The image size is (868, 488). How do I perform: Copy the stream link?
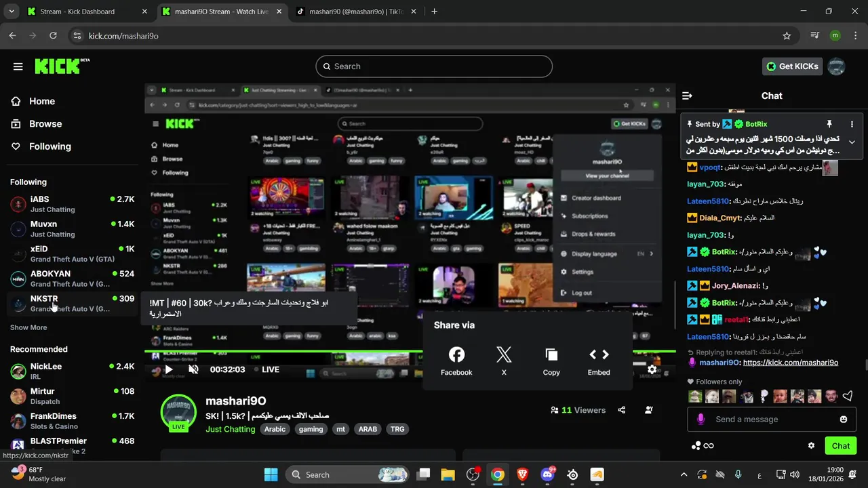(551, 361)
